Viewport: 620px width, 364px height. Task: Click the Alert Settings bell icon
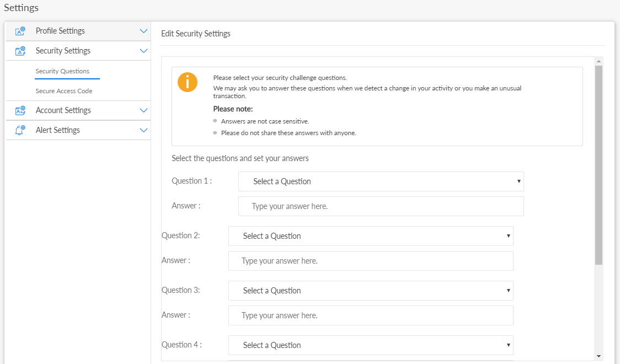point(20,131)
